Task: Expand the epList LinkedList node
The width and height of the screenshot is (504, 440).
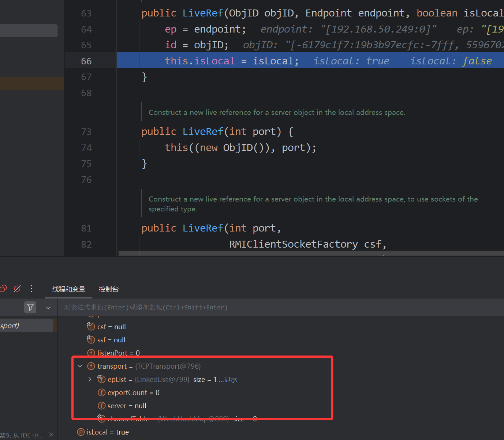Action: coord(90,379)
